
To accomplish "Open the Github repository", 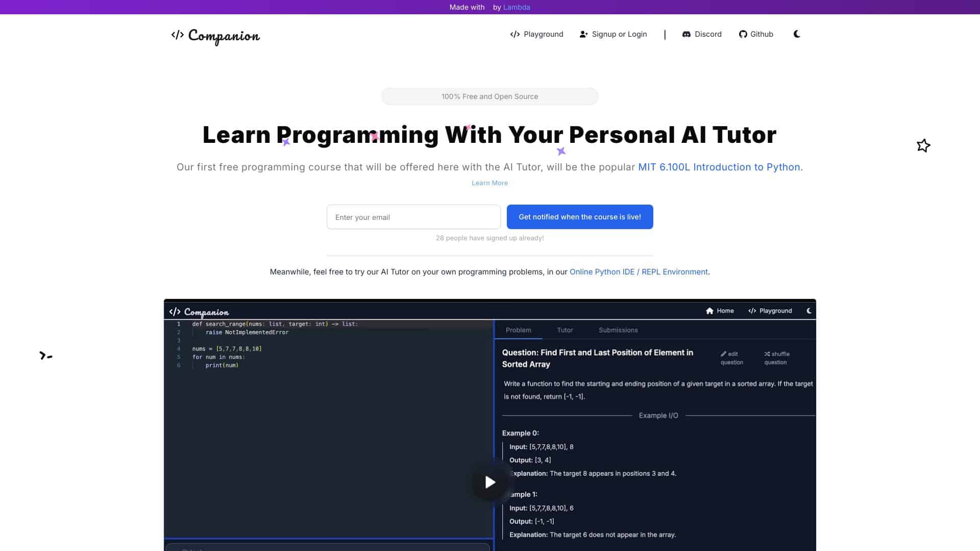I will (x=756, y=34).
